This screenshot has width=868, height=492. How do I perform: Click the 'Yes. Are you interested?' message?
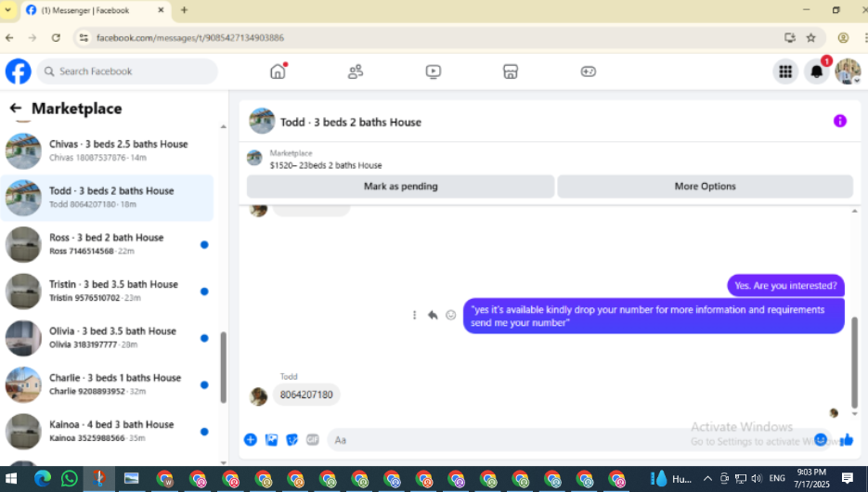click(785, 286)
